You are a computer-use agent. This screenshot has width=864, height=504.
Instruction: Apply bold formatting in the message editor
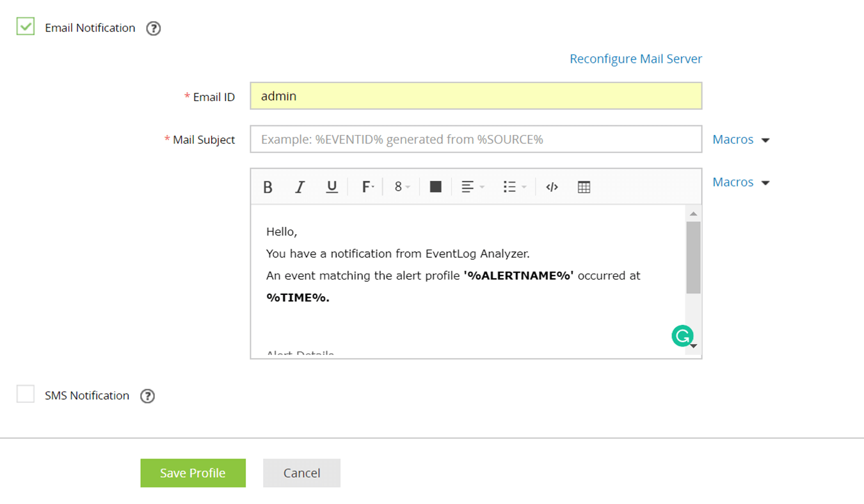(x=268, y=186)
